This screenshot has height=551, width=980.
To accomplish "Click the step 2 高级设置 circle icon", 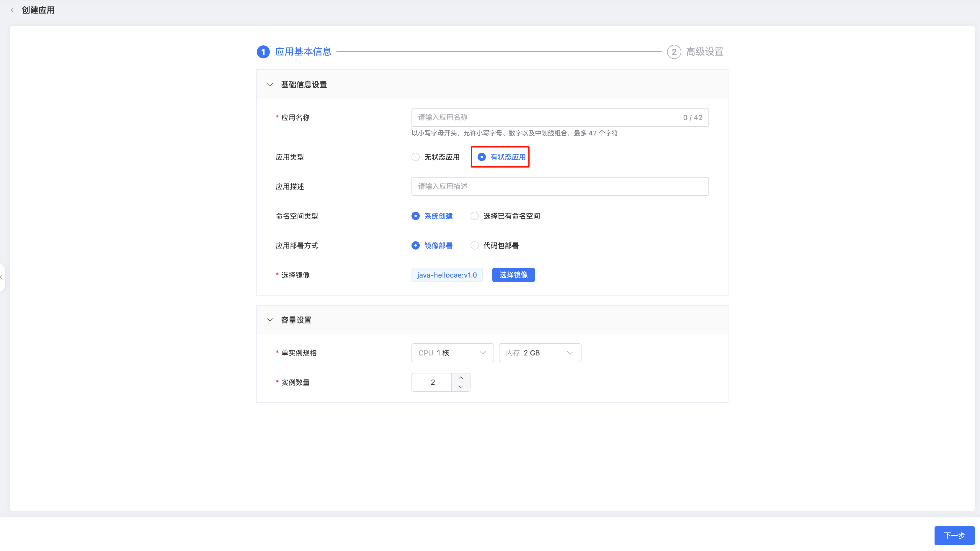I will coord(674,52).
